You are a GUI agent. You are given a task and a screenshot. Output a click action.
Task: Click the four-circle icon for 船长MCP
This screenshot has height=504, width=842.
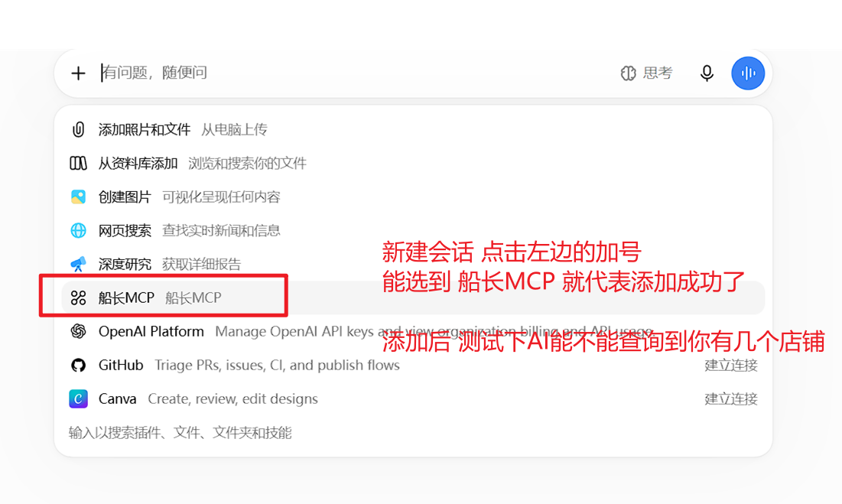pyautogui.click(x=79, y=298)
